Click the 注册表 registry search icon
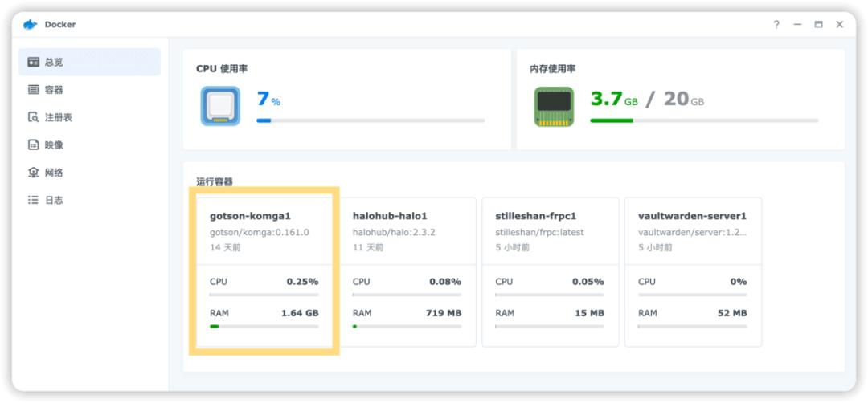 coord(34,117)
